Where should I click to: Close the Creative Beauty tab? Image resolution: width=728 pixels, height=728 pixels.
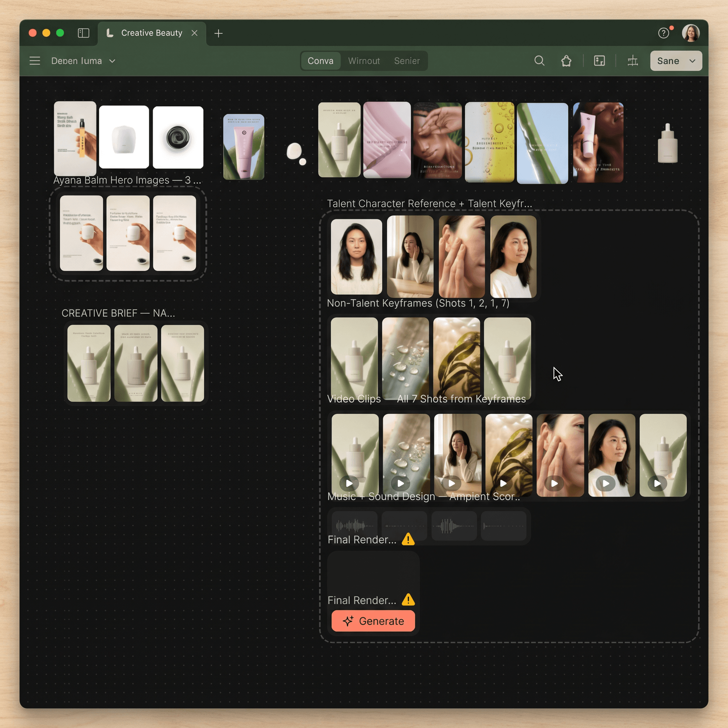pos(194,33)
